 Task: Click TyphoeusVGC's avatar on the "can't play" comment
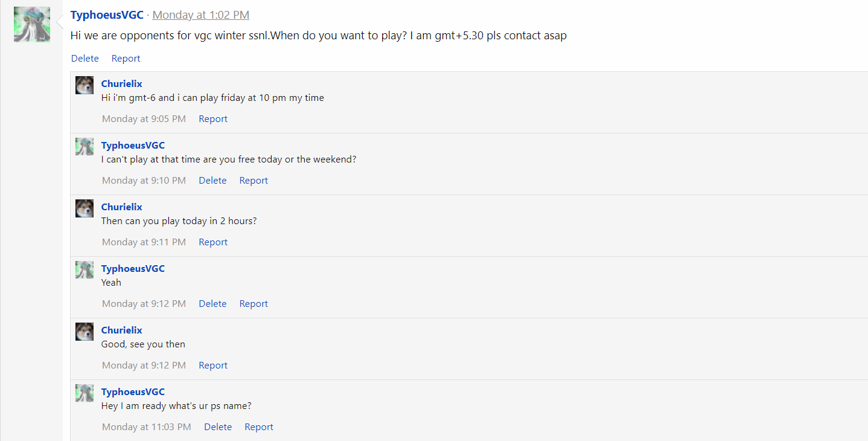(85, 147)
